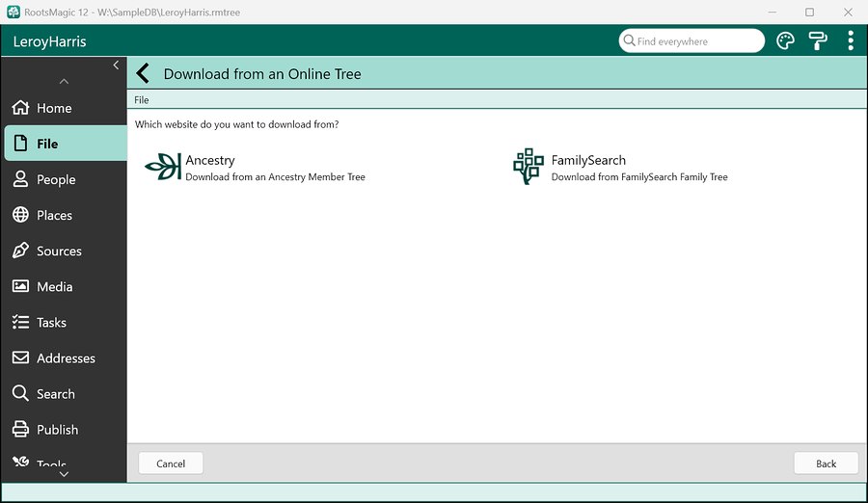
Task: Click 'Download from an Ancestry Member Tree'
Action: pos(275,177)
